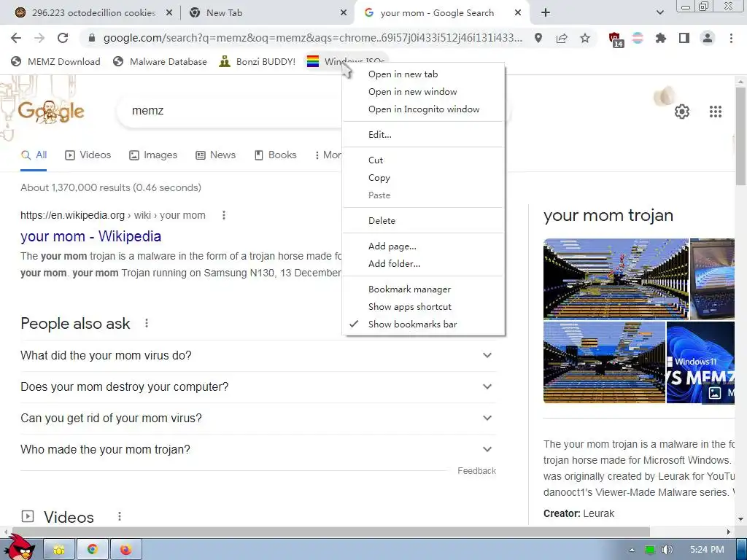Screen dimensions: 747x560
Task: Open Google search settings gear
Action: (x=682, y=112)
